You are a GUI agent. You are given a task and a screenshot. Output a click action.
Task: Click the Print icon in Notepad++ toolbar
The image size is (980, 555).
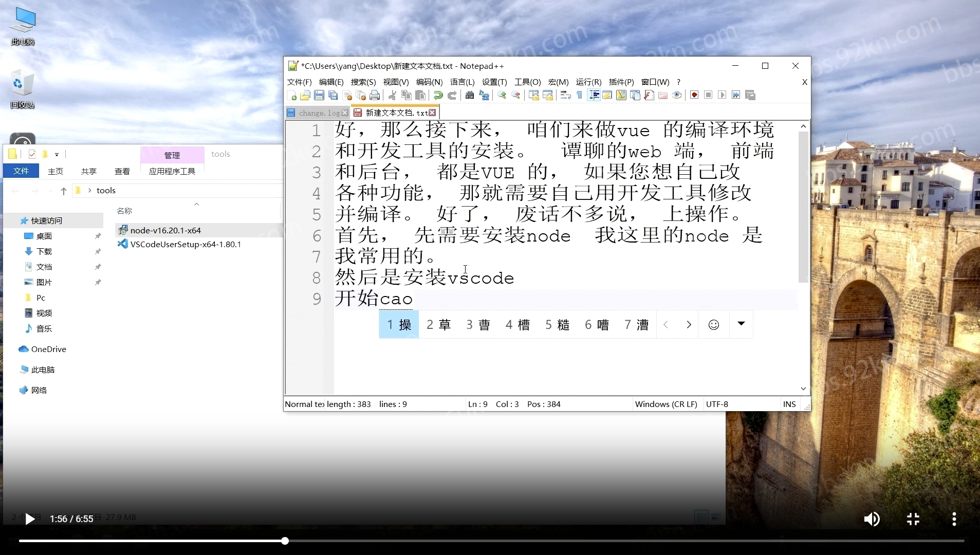(x=375, y=95)
